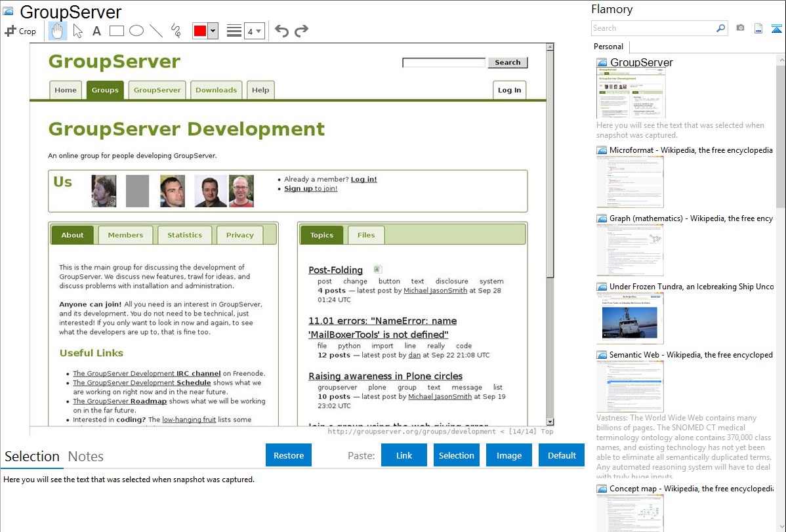The width and height of the screenshot is (786, 532).
Task: Switch to the Notes tab
Action: (86, 457)
